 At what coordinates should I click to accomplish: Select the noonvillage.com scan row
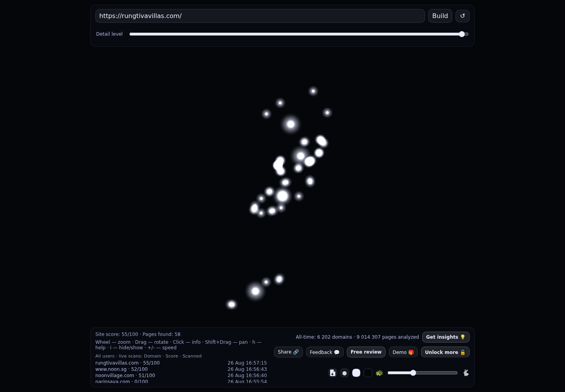pos(181,376)
